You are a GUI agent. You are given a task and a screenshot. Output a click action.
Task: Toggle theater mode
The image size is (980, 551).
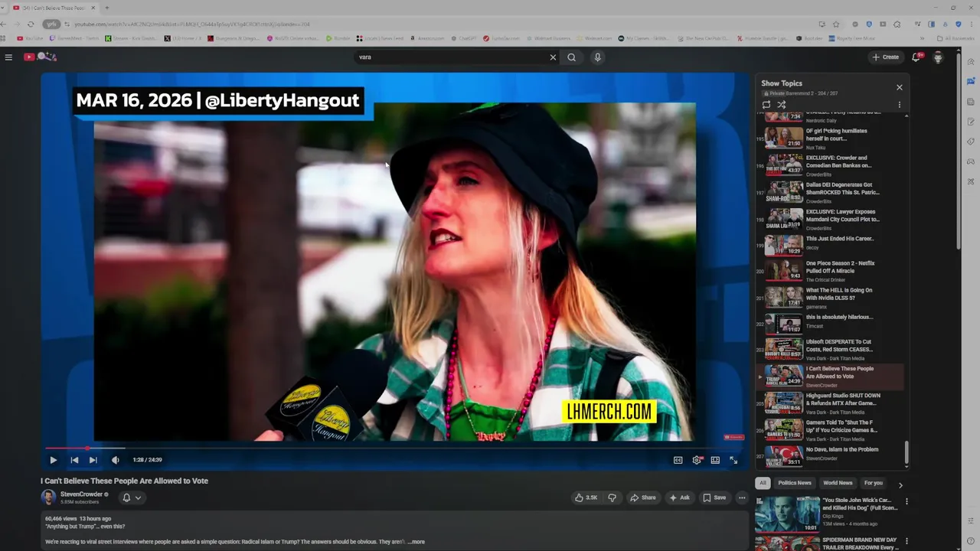coord(715,460)
